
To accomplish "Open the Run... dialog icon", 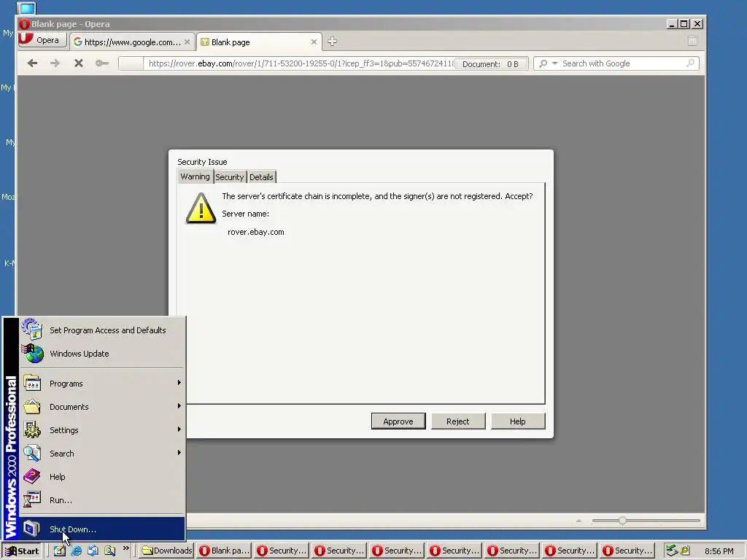I will click(32, 499).
